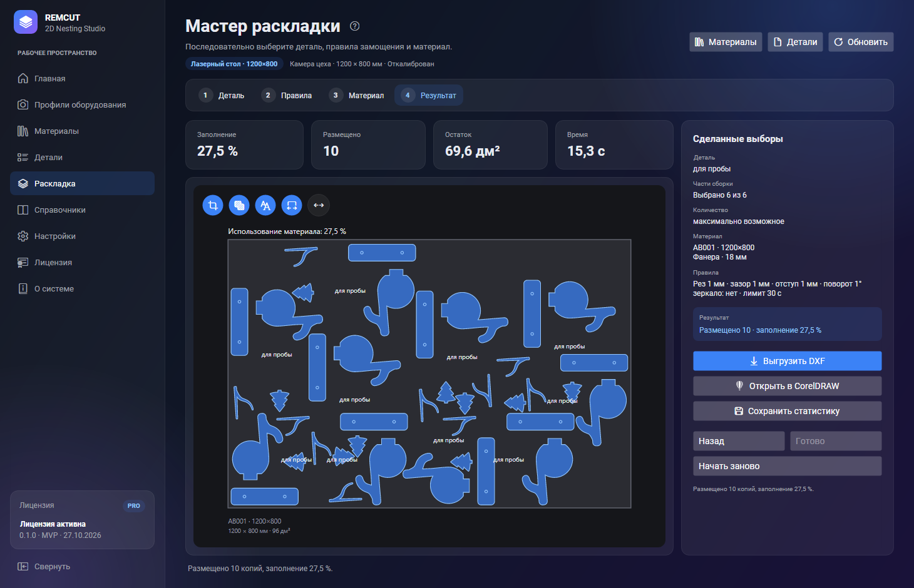This screenshot has height=588, width=914.
Task: Click certificate icon of Лицензия
Action: pyautogui.click(x=23, y=263)
